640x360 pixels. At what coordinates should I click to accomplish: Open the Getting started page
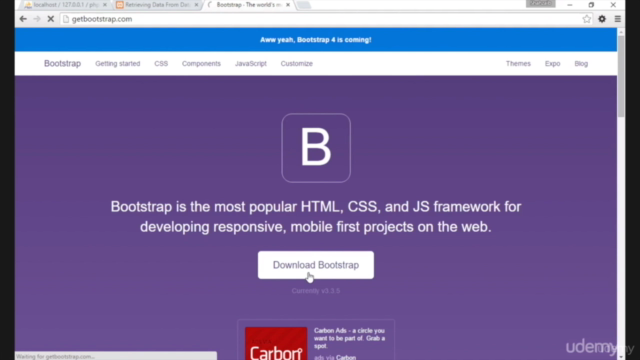point(118,64)
